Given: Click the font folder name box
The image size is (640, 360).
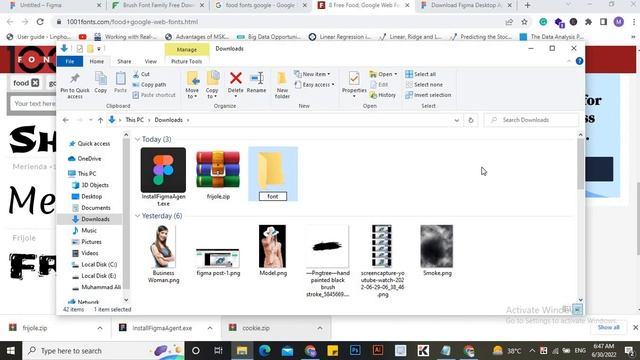Looking at the screenshot, I should point(273,196).
